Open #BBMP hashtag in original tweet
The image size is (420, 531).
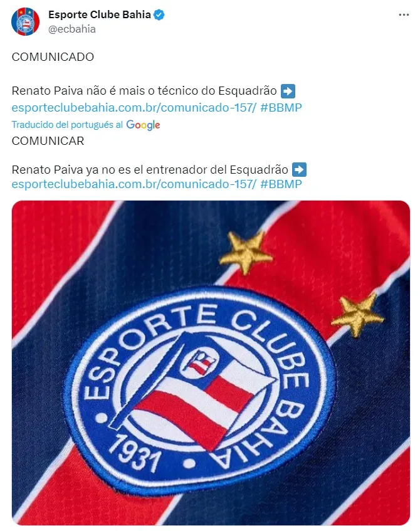pos(281,108)
